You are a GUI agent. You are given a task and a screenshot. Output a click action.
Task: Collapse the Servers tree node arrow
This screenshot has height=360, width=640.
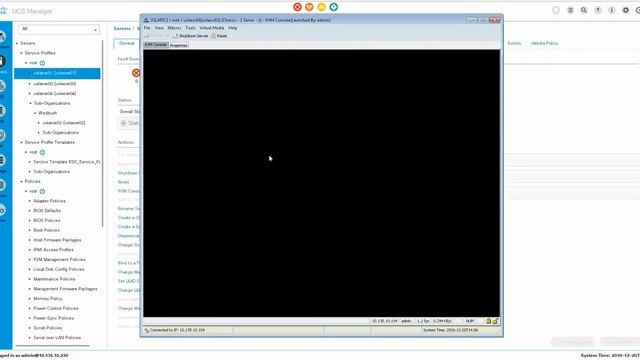coord(17,43)
